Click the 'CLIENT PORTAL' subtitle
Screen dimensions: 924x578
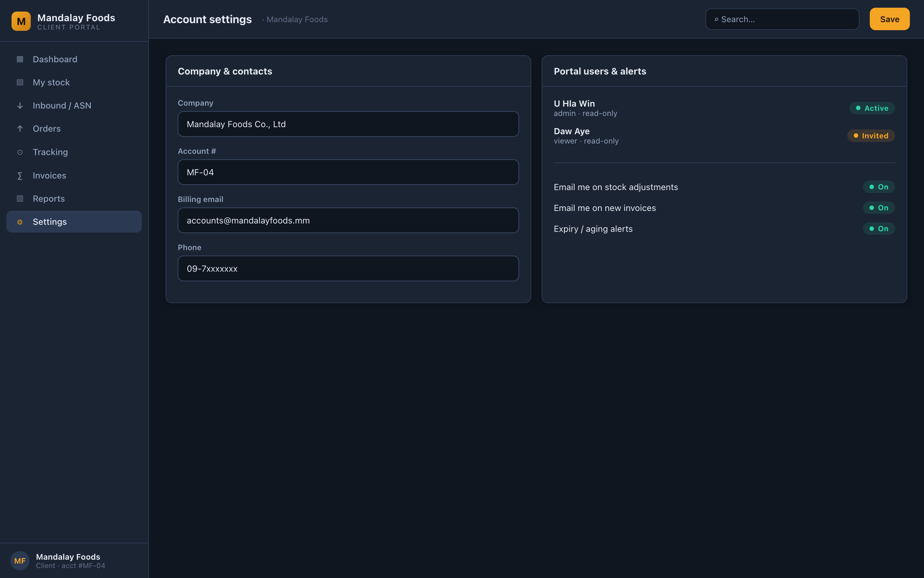69,28
